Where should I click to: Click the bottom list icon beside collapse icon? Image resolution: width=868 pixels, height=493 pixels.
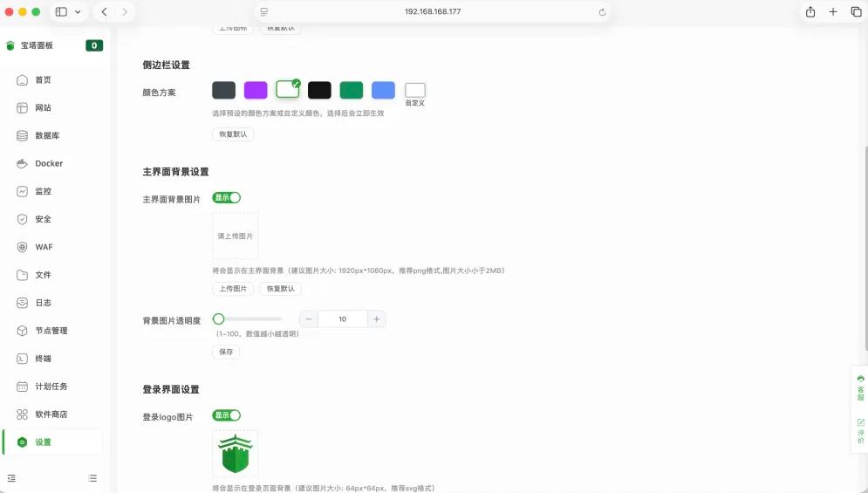(x=92, y=478)
